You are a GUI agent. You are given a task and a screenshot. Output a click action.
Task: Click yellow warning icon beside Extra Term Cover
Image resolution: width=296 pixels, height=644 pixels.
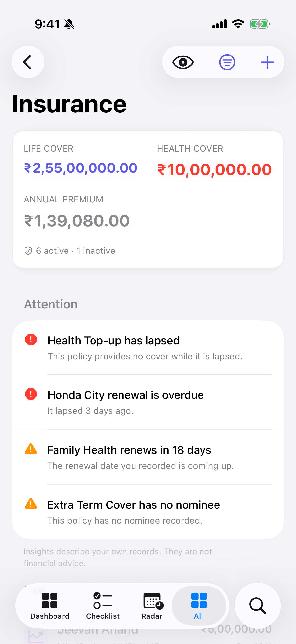pyautogui.click(x=31, y=504)
